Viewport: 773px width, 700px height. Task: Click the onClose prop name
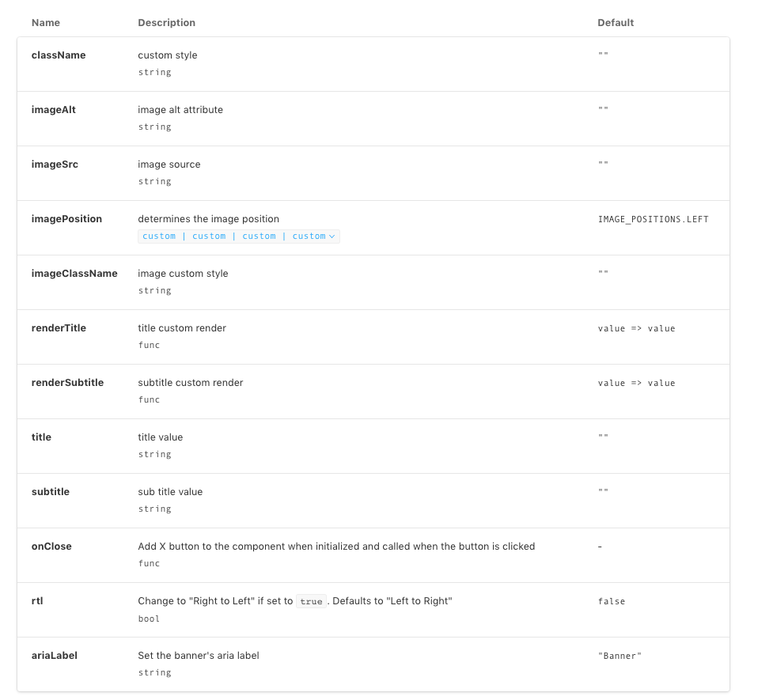point(51,547)
